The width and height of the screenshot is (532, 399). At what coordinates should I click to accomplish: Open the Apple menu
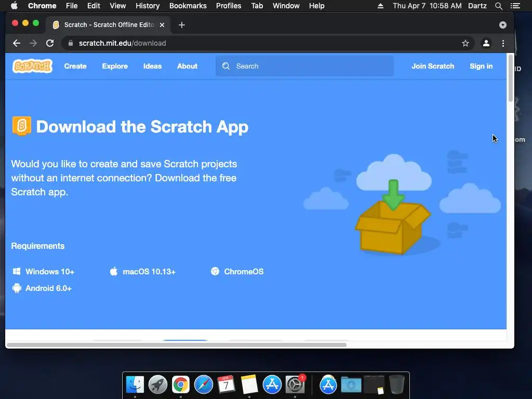click(x=14, y=6)
